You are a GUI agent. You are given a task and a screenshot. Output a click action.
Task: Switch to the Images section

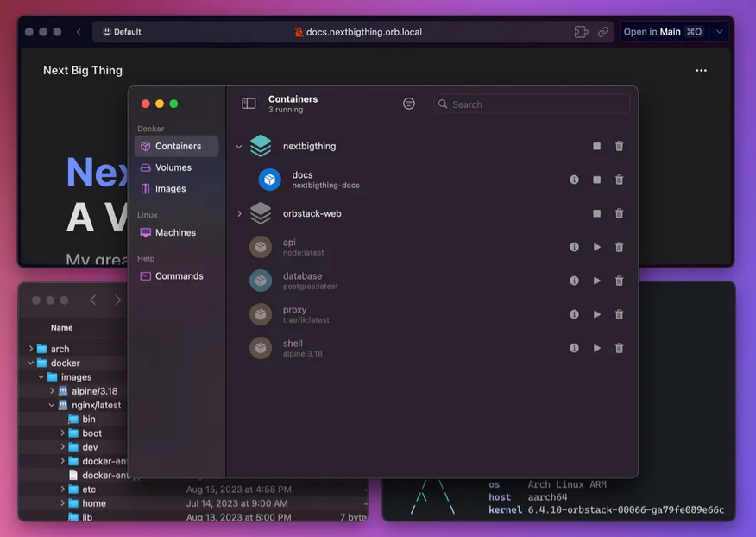click(170, 188)
